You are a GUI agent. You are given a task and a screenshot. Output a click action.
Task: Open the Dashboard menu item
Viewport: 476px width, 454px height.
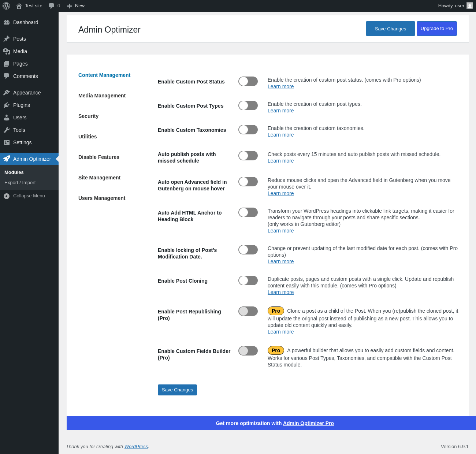pos(29,22)
